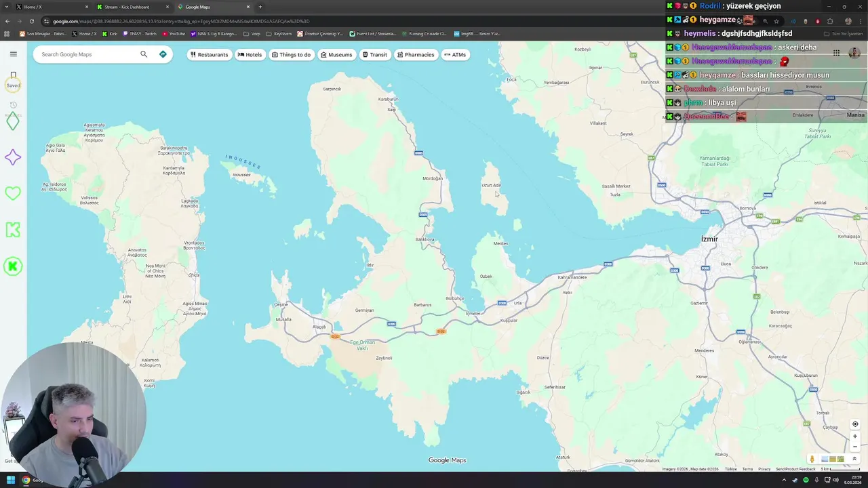Open the Google Maps hamburger menu
The width and height of the screenshot is (868, 488).
click(13, 54)
